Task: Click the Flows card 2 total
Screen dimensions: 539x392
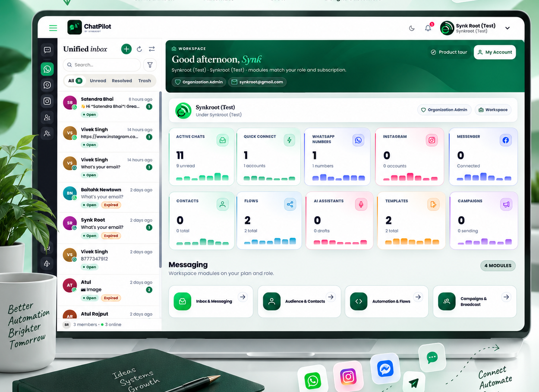Action: (x=251, y=231)
